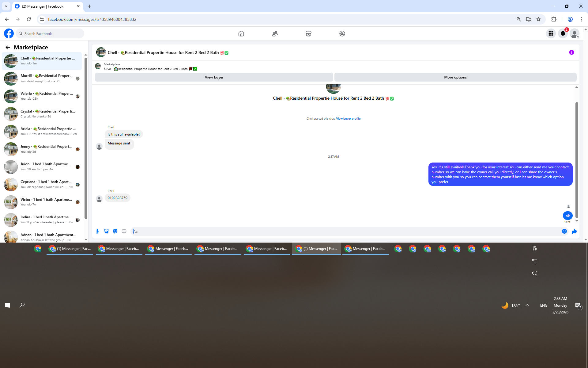Switch to active taskbar window (2) Messenger
Image resolution: width=588 pixels, height=368 pixels.
click(x=316, y=249)
